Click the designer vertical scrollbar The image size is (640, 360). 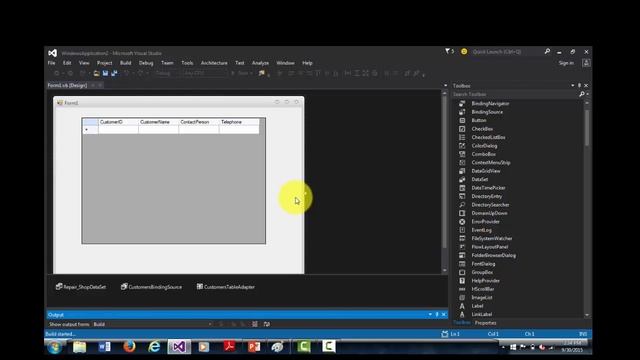point(444,182)
